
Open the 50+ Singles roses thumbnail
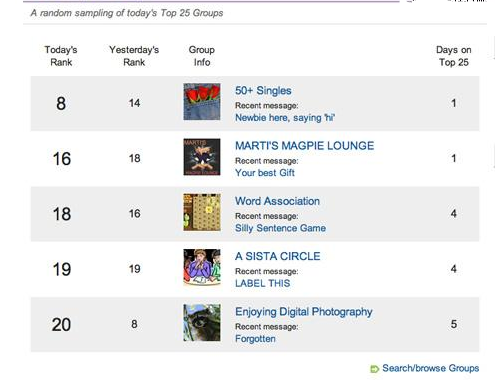tap(202, 102)
